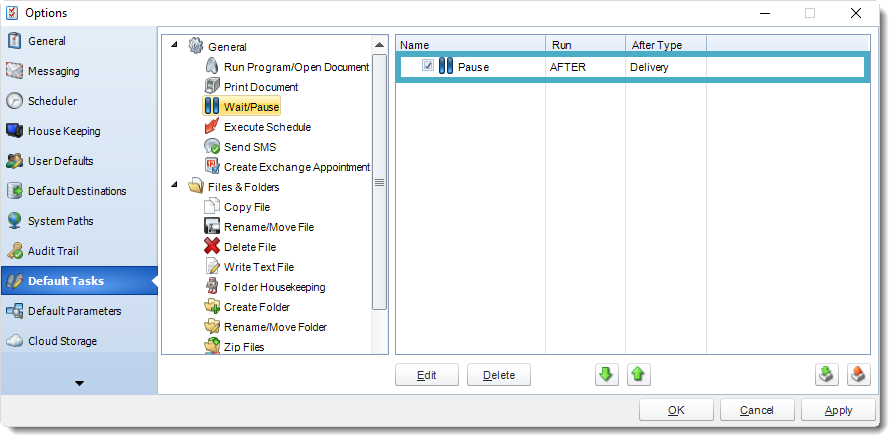Viewport: 895px width, 442px height.
Task: Click the Run Program/Open Document icon
Action: pyautogui.click(x=212, y=66)
